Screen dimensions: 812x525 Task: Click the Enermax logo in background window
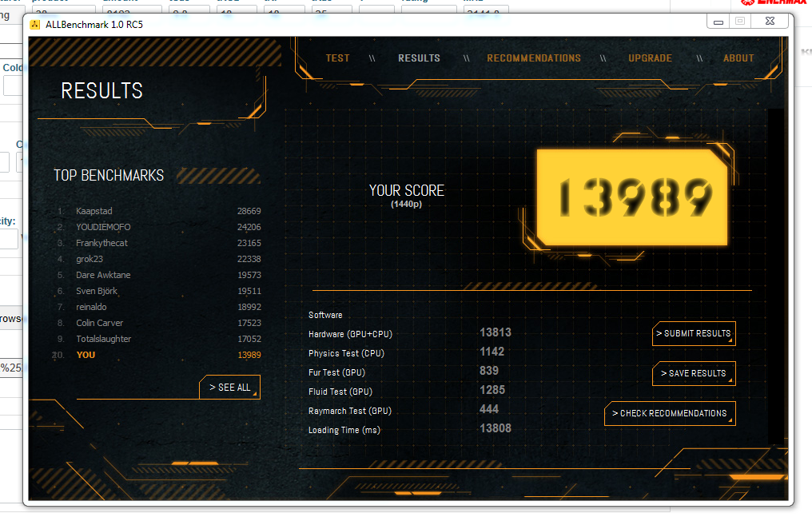pos(774,2)
